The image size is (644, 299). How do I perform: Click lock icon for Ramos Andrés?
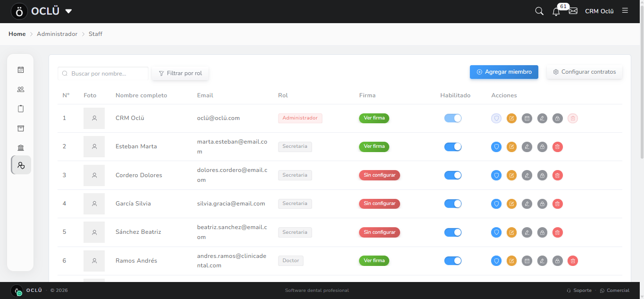[558, 261]
